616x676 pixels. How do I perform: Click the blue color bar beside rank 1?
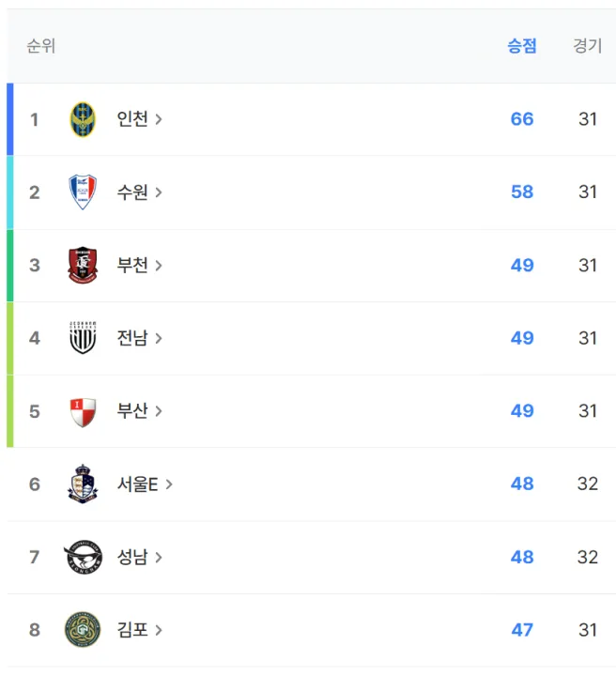[10, 119]
